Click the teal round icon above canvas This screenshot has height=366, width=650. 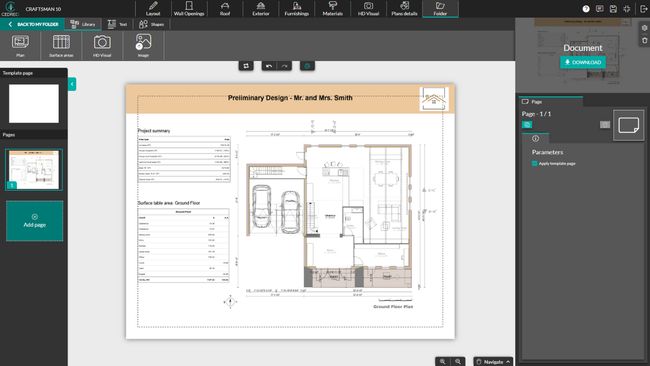click(x=307, y=66)
